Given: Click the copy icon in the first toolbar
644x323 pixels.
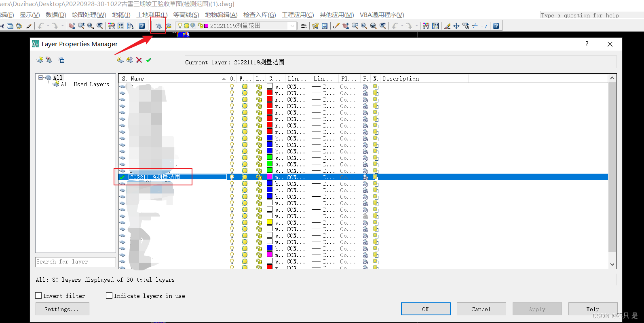Looking at the screenshot, I should coord(10,26).
